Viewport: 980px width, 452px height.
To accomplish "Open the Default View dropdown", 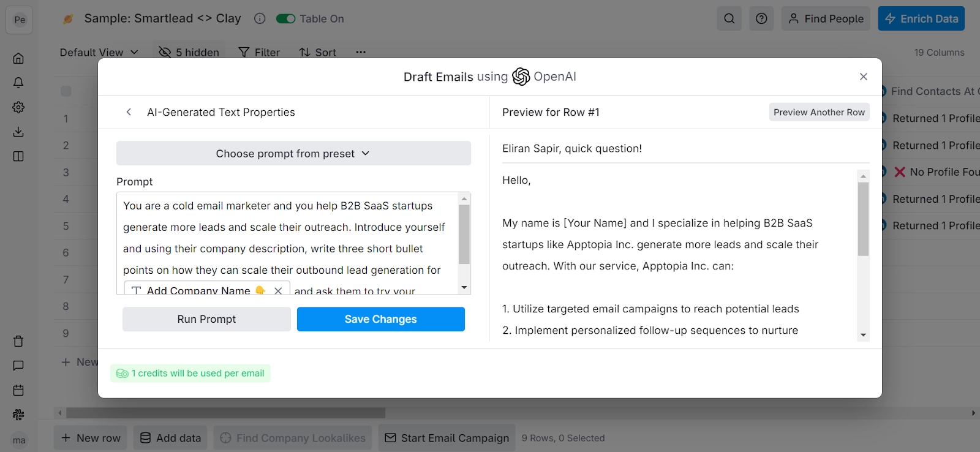I will point(99,52).
